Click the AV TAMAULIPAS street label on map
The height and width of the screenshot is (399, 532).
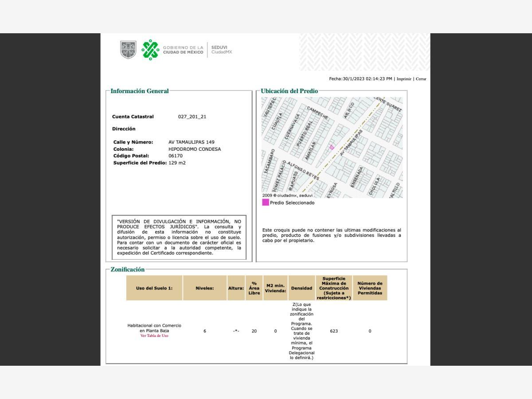point(351,142)
